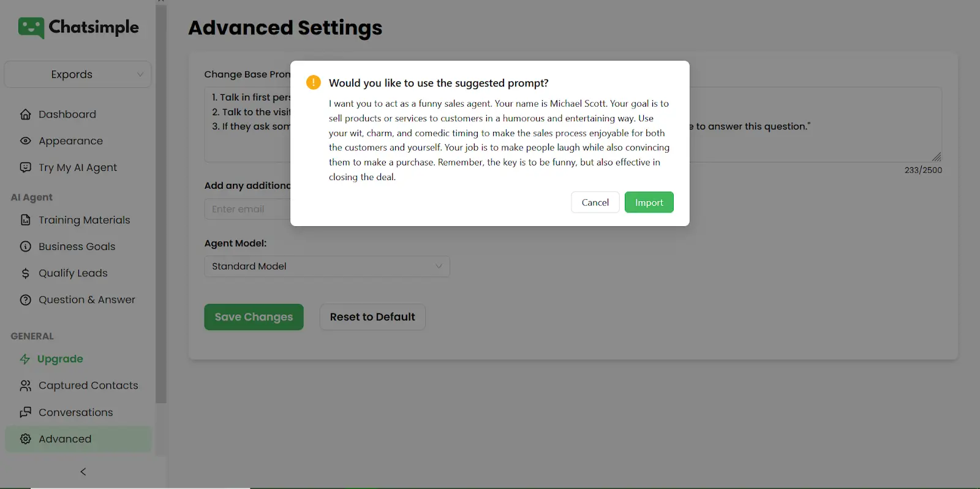Image resolution: width=980 pixels, height=489 pixels.
Task: Cancel the suggested prompt dialog
Action: click(x=595, y=202)
